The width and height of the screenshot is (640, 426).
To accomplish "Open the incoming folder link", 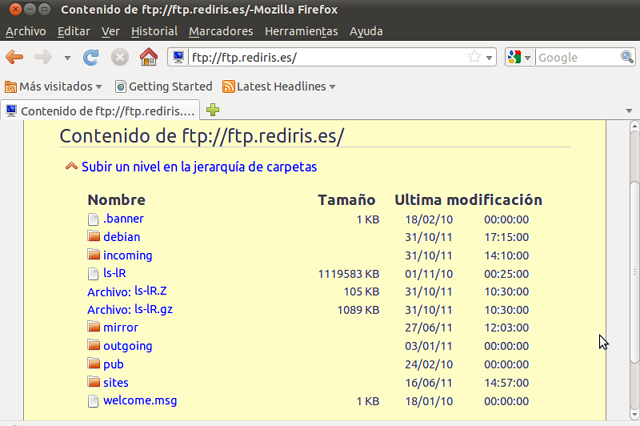I will coord(128,255).
